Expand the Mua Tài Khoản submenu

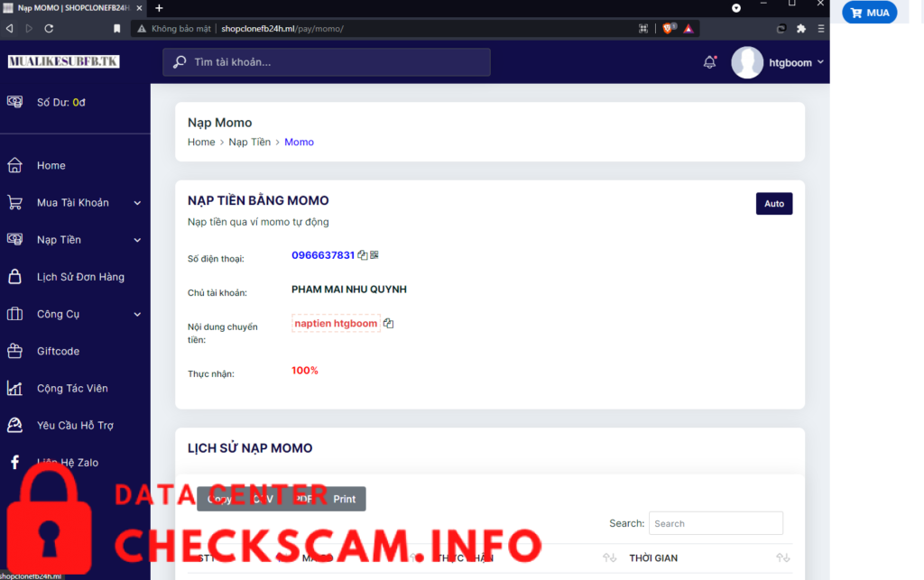[x=137, y=203]
